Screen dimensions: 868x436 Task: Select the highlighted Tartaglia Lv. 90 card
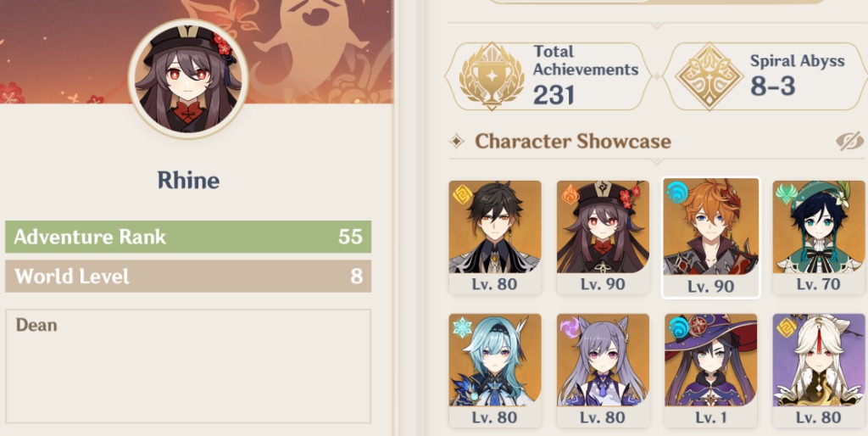[x=711, y=238]
